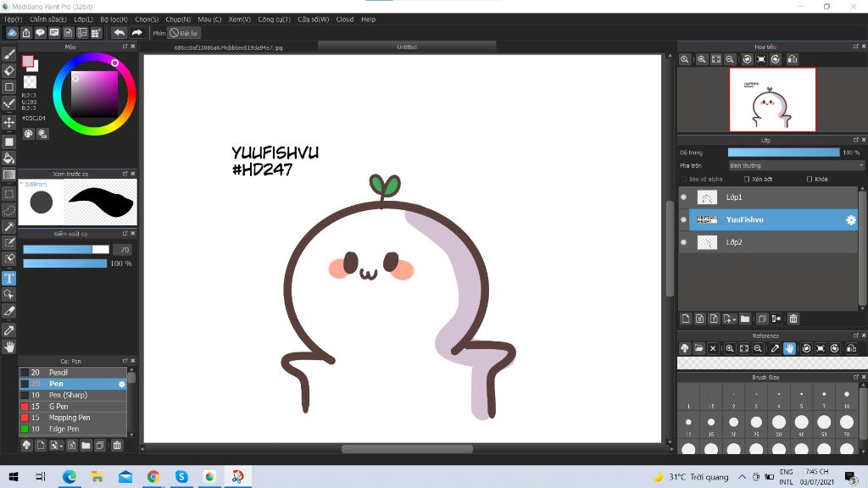Viewport: 868px width, 488px height.
Task: Click the Redo arrow in toolbar
Action: pyautogui.click(x=136, y=33)
